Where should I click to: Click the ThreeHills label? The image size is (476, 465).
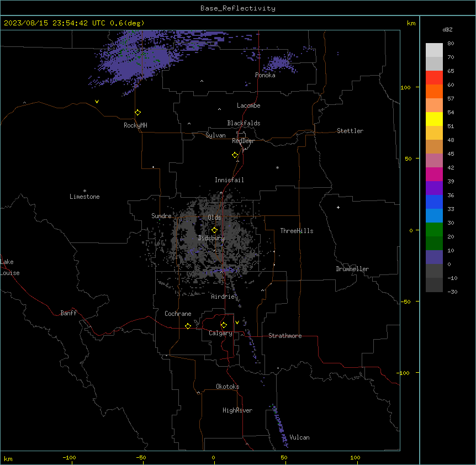tap(297, 231)
